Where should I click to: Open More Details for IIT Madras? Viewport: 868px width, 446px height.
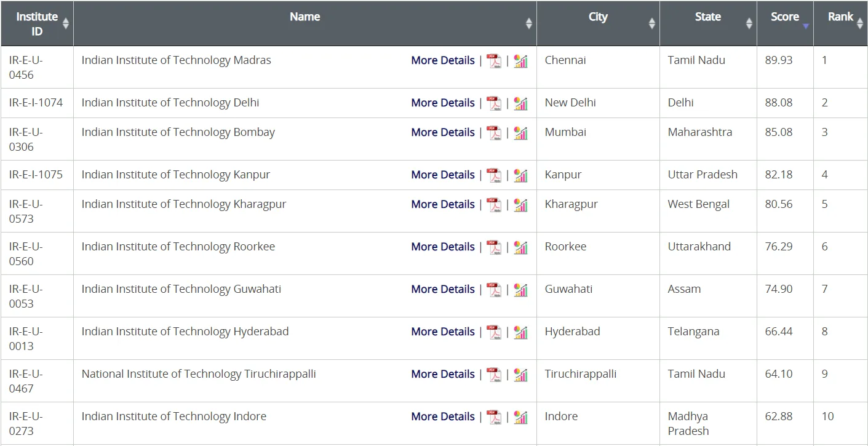(x=443, y=60)
